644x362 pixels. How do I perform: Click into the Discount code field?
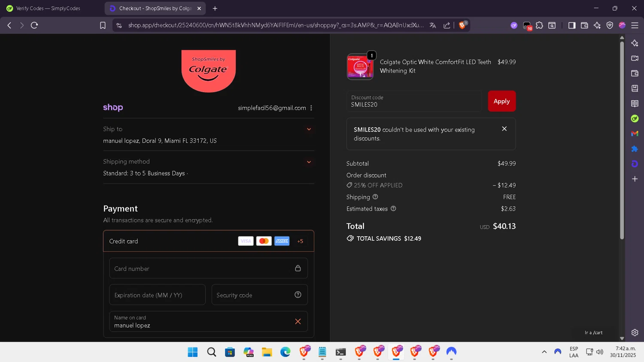pyautogui.click(x=414, y=101)
